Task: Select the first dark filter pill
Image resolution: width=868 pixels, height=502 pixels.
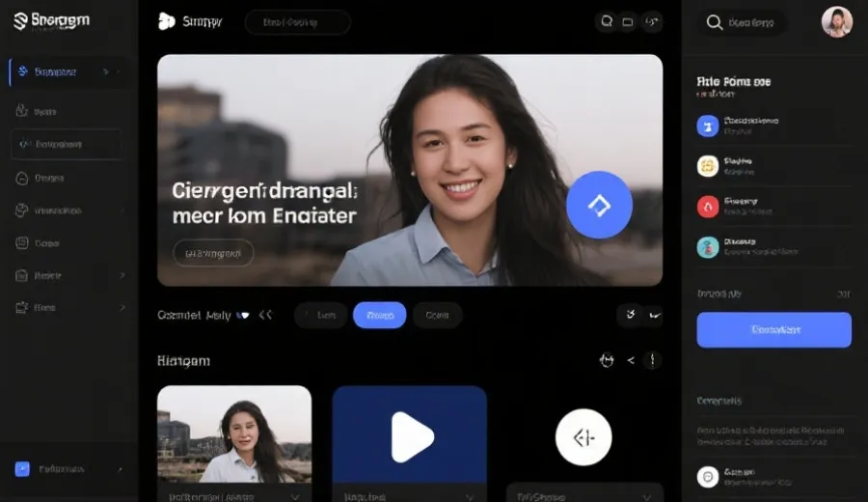Action: pos(321,315)
